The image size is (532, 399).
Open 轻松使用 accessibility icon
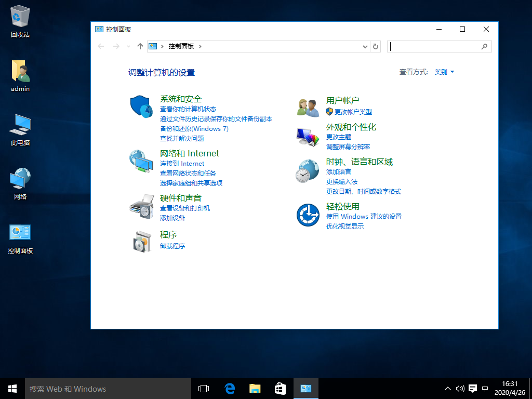308,214
